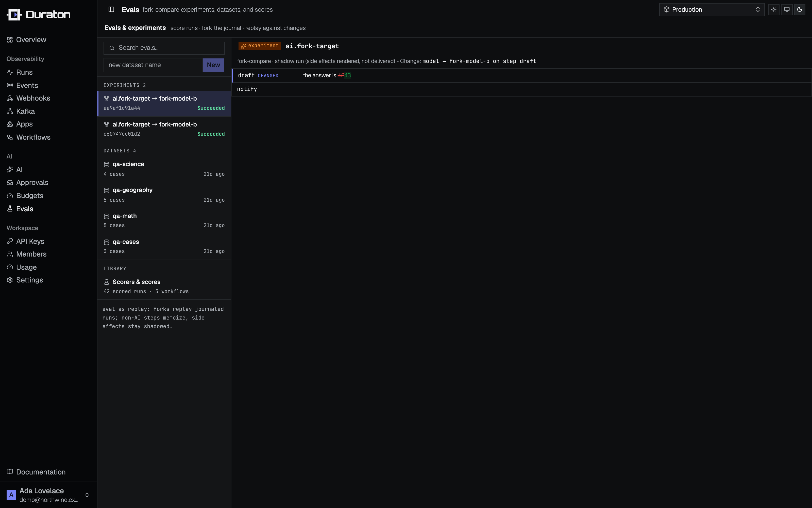
Task: Click the new dataset name field
Action: (x=153, y=65)
